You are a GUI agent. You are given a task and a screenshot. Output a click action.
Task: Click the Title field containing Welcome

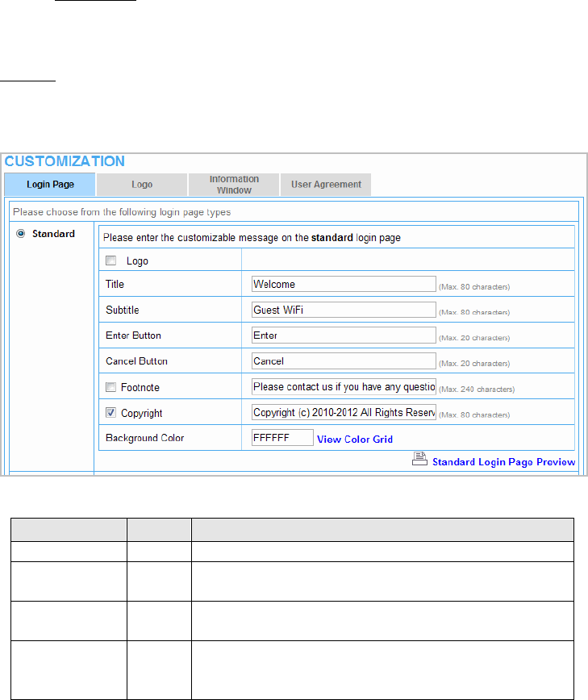click(x=344, y=284)
